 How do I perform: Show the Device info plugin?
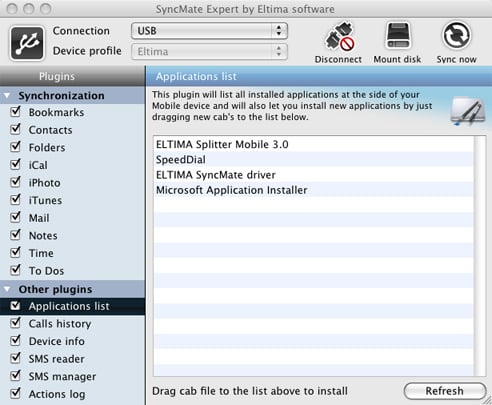(57, 342)
